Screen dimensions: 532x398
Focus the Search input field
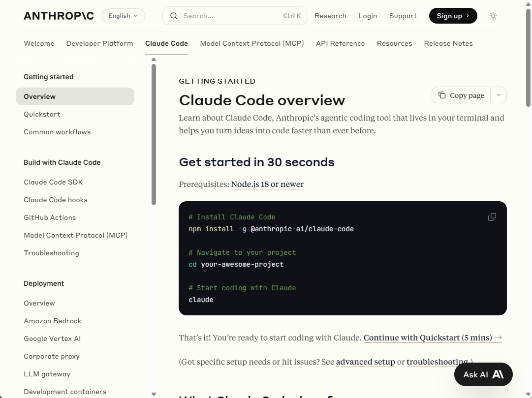pyautogui.click(x=235, y=16)
